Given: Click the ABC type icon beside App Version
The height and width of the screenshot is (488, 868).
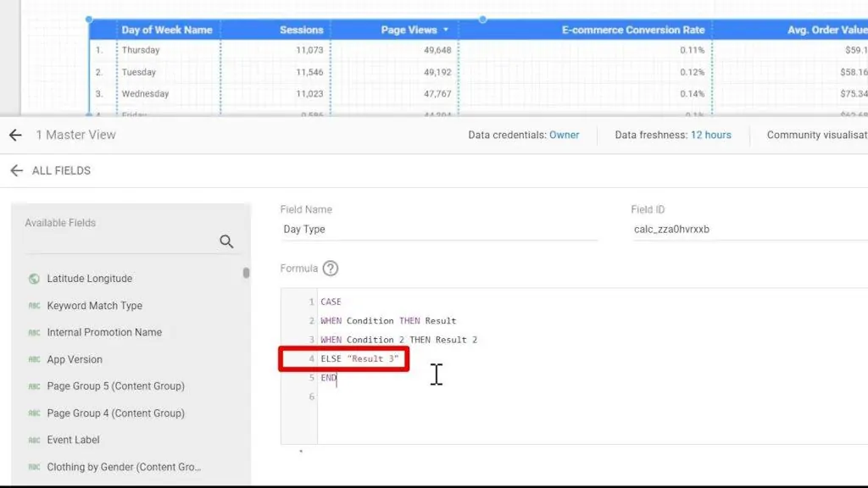Looking at the screenshot, I should (34, 360).
